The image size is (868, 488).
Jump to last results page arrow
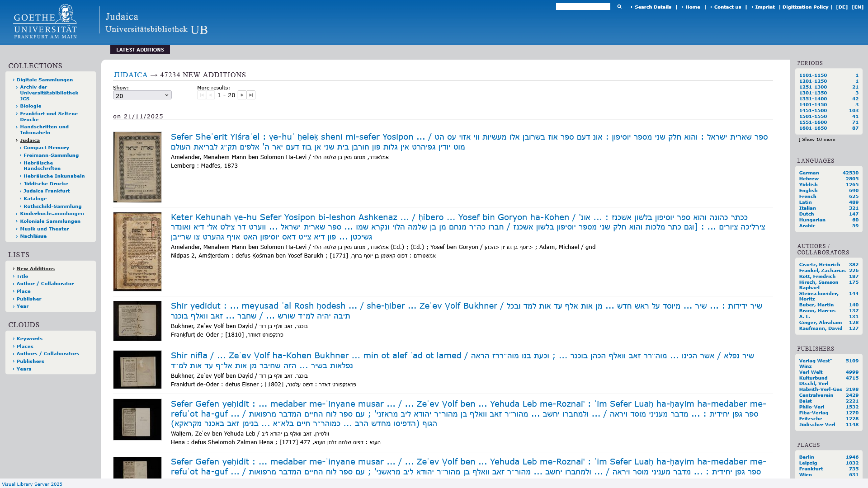251,95
